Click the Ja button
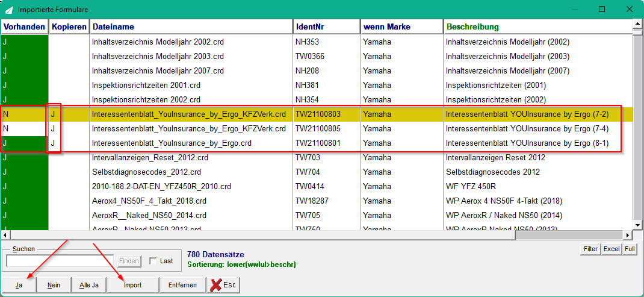The height and width of the screenshot is (297, 644). 19,285
